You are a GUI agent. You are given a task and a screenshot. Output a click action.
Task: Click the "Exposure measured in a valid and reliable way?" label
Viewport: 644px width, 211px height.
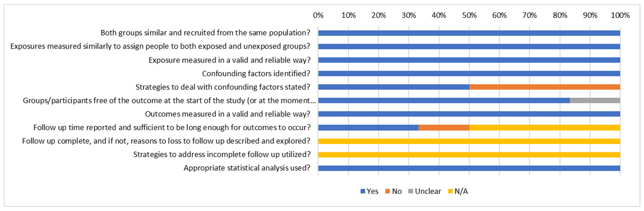[229, 60]
